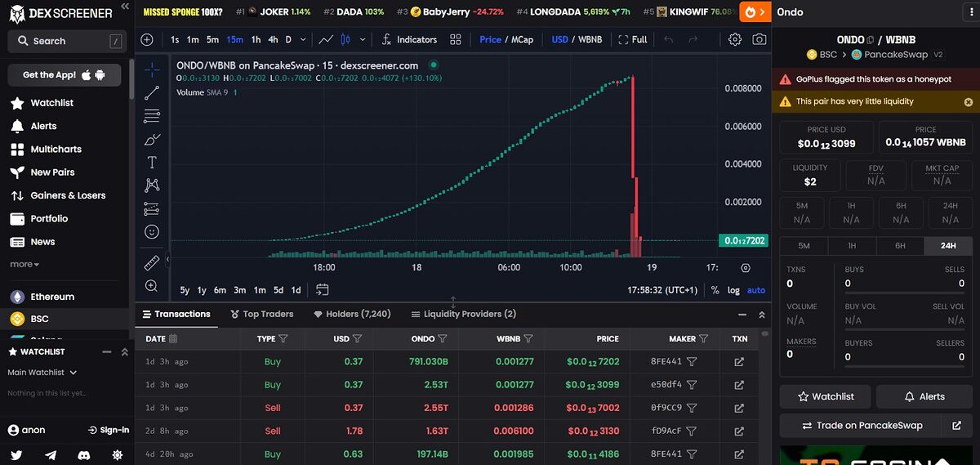Open theme settings icon in sidebar footer

118,455
